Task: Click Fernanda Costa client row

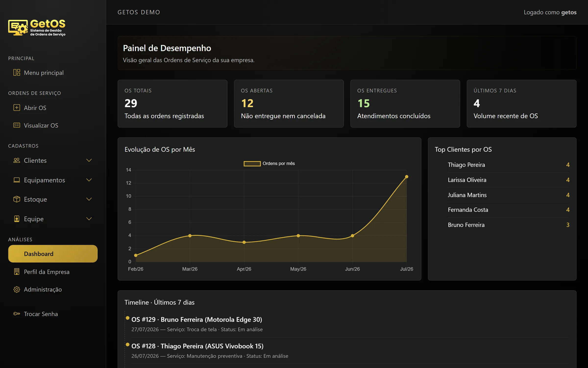Action: [509, 210]
